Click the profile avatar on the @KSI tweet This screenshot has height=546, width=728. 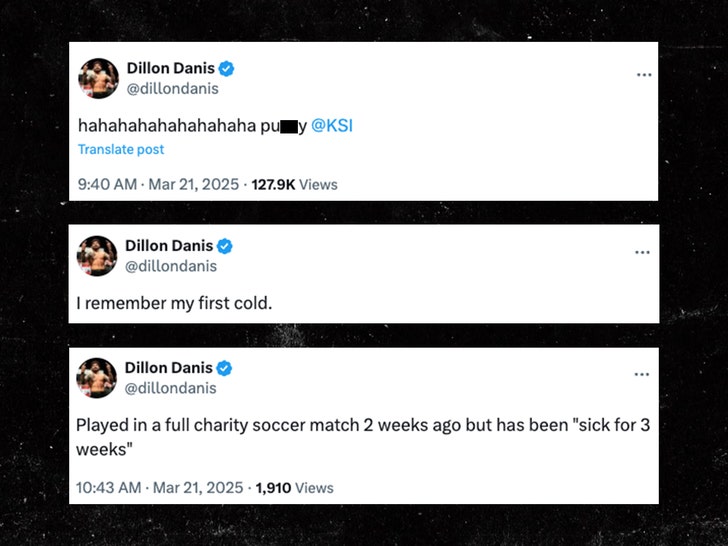tap(98, 78)
